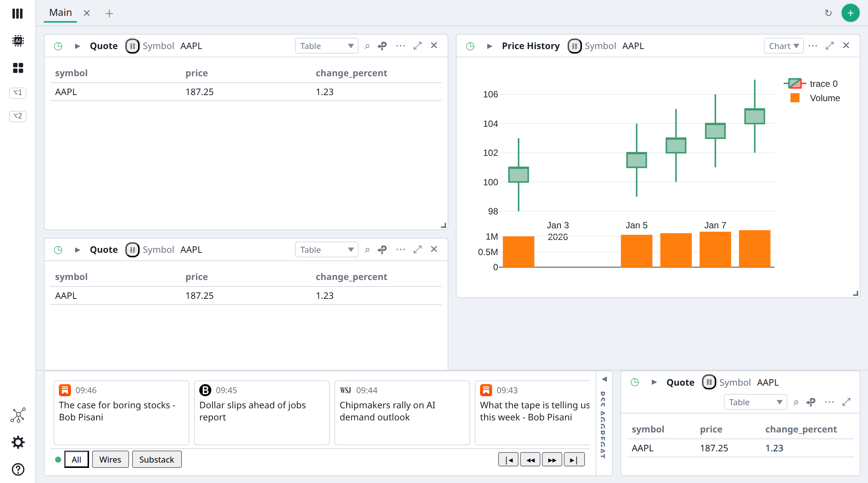Select the Main tab
Screen dimensions: 868x483
coord(60,13)
